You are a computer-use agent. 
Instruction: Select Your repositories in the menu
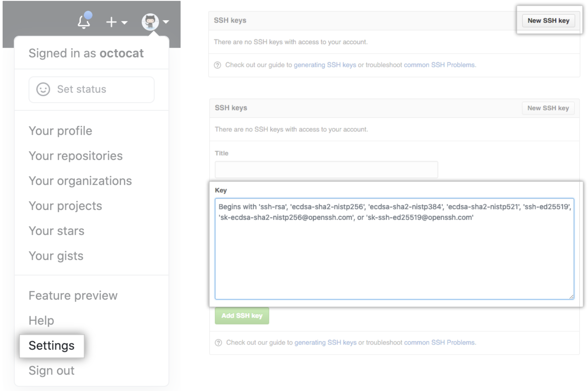coord(76,156)
